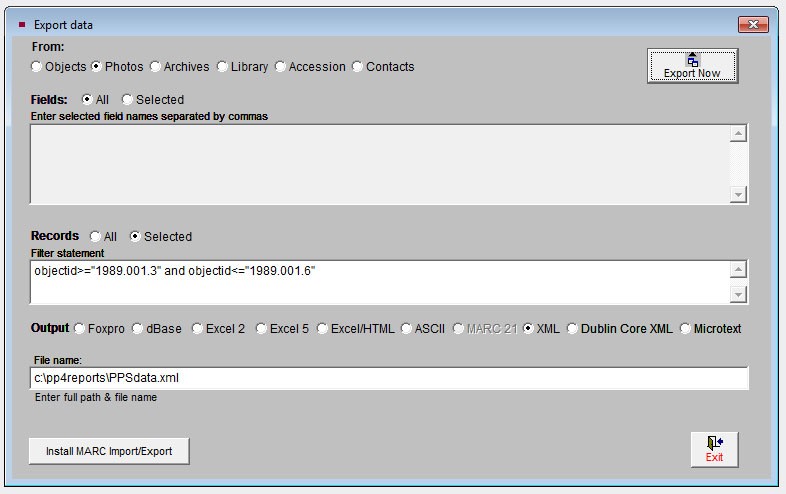786x494 pixels.
Task: Click the Install MARC Import/Export button
Action: tap(109, 451)
